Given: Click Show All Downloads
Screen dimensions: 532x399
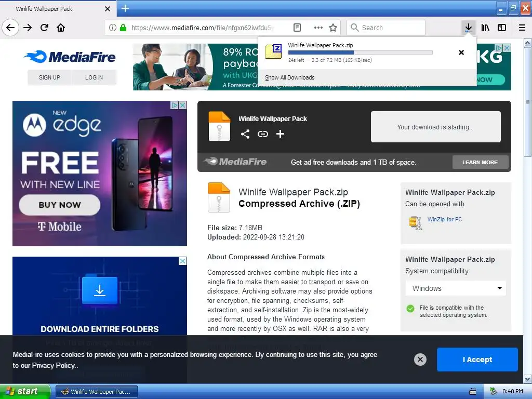Looking at the screenshot, I should click(x=290, y=77).
